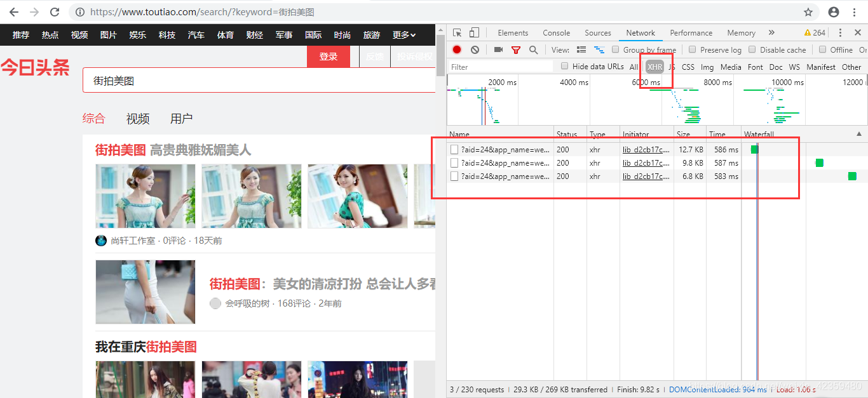Filter requests by Media type
Viewport: 868px width, 398px height.
[x=731, y=67]
